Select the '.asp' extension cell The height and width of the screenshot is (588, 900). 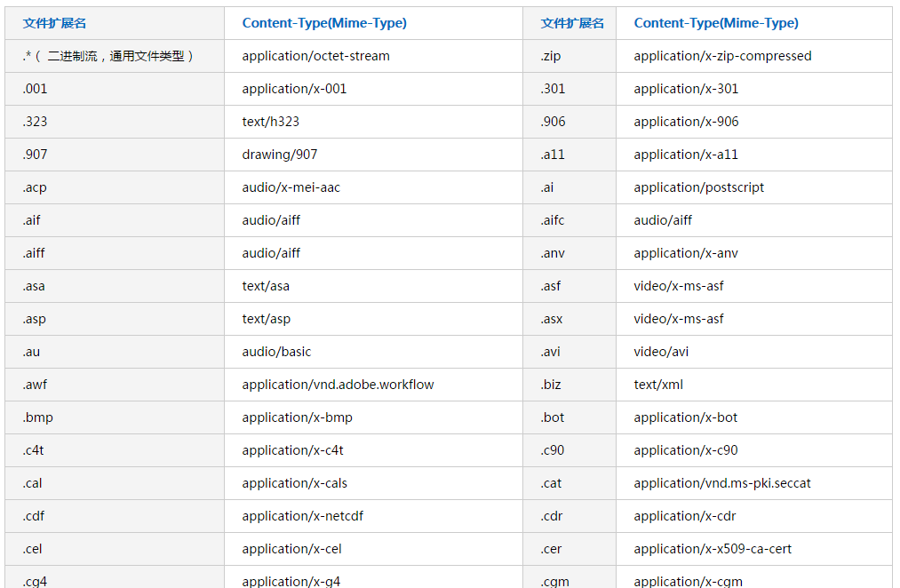tap(115, 319)
